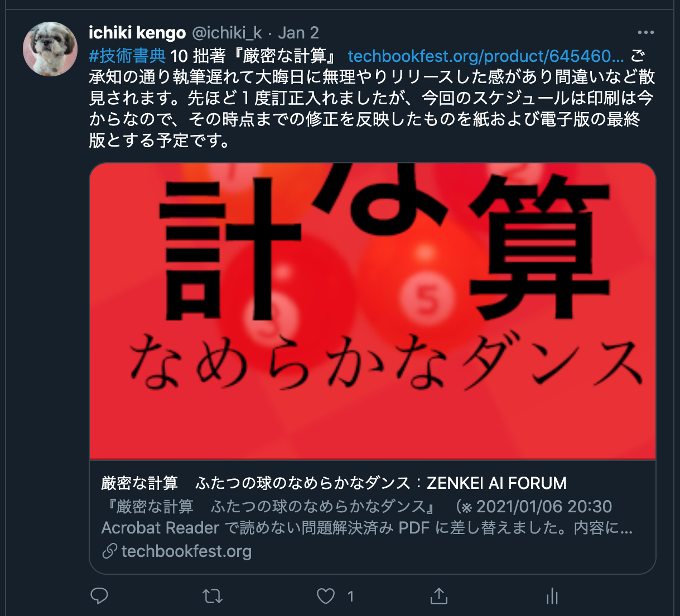Click the #技術書典 hashtag
This screenshot has height=616, width=680.
[127, 56]
